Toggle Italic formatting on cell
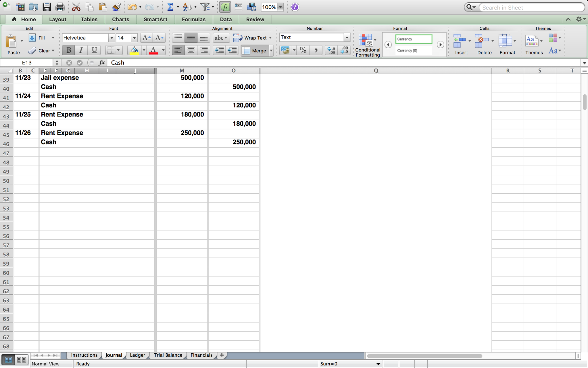 click(x=81, y=50)
